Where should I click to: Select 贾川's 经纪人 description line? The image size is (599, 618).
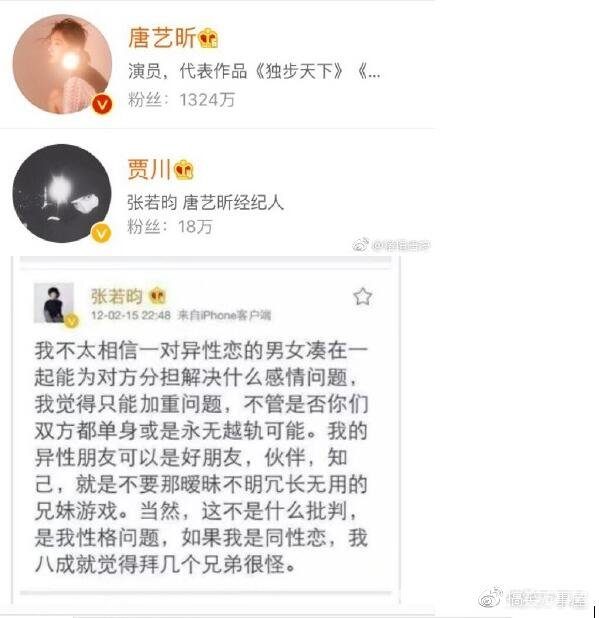(x=205, y=203)
